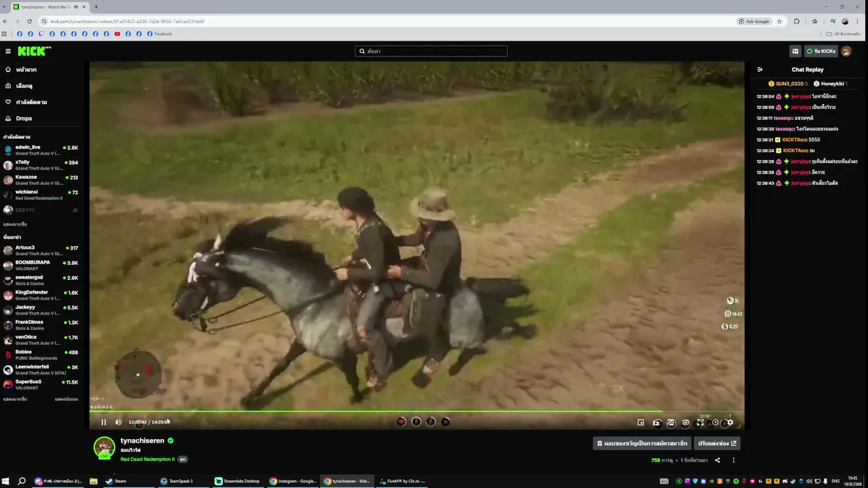Select SuperBusS channel in sidebar
Screen dimensions: 868x488
coord(41,384)
